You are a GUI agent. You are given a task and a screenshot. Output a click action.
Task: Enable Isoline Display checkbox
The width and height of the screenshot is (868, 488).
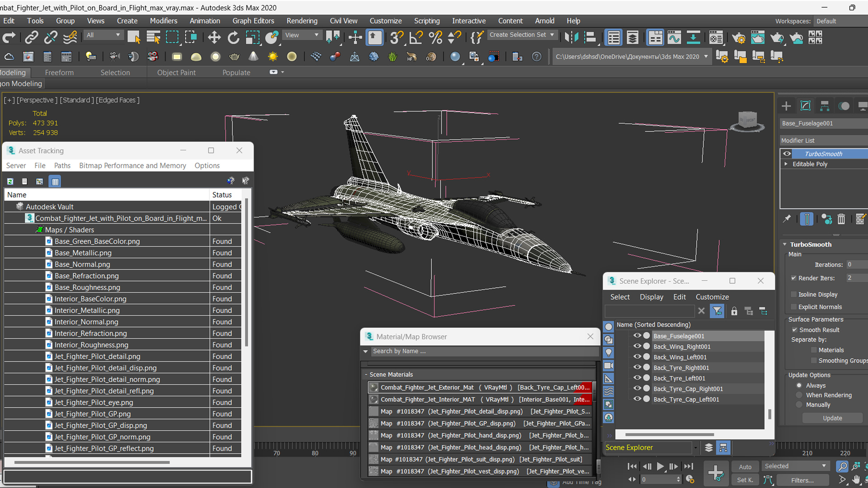793,294
